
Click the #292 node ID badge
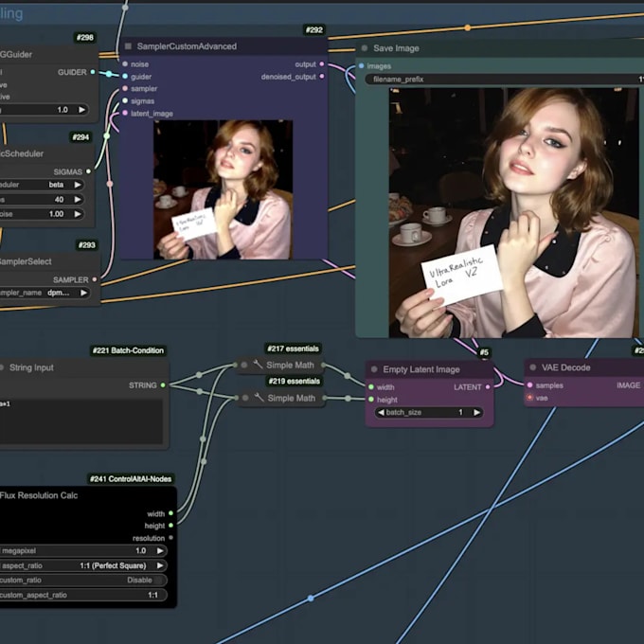(314, 30)
